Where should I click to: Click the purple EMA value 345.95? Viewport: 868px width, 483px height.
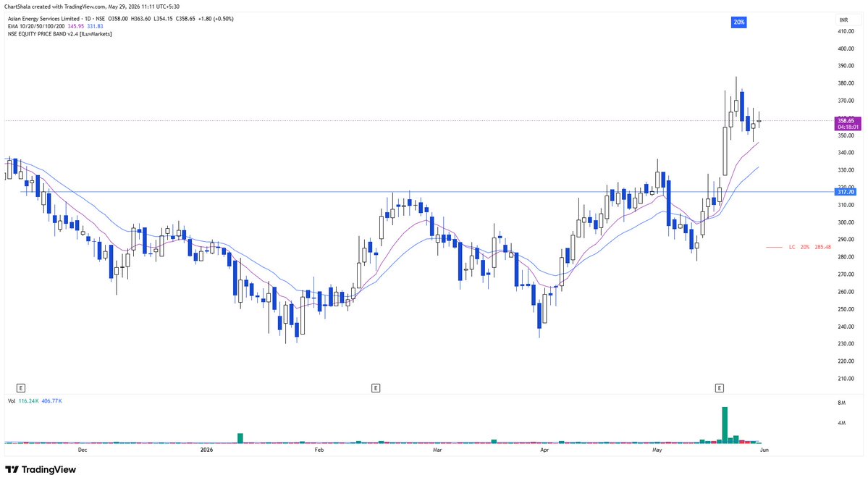pyautogui.click(x=76, y=26)
